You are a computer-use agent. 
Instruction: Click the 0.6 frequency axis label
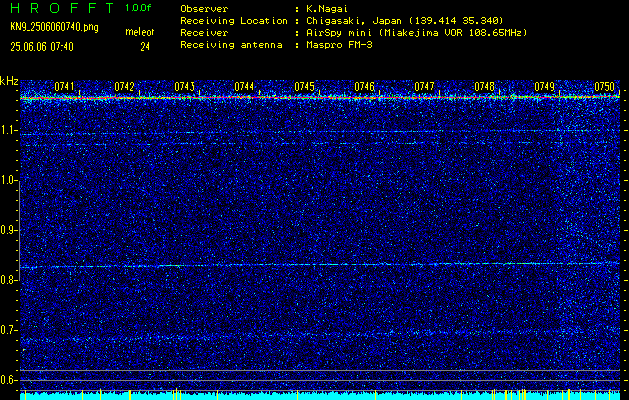click(x=8, y=380)
